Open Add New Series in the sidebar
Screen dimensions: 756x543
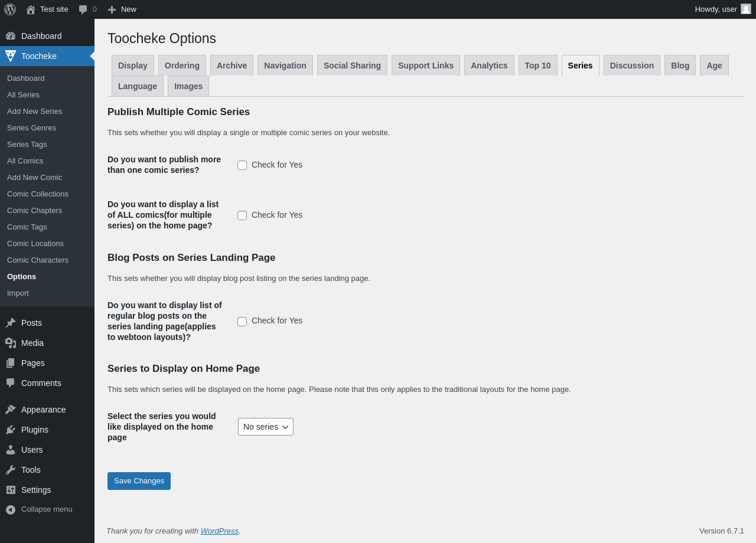pyautogui.click(x=34, y=112)
